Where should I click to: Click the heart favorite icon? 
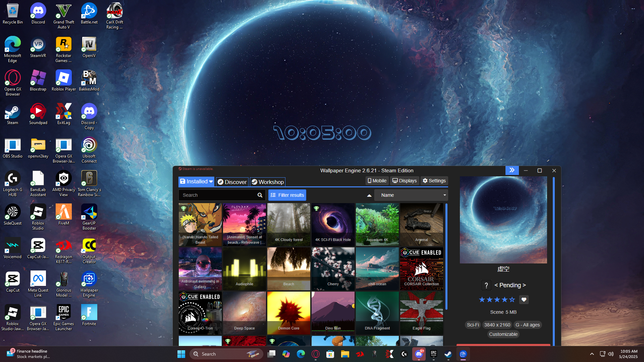[x=524, y=300]
